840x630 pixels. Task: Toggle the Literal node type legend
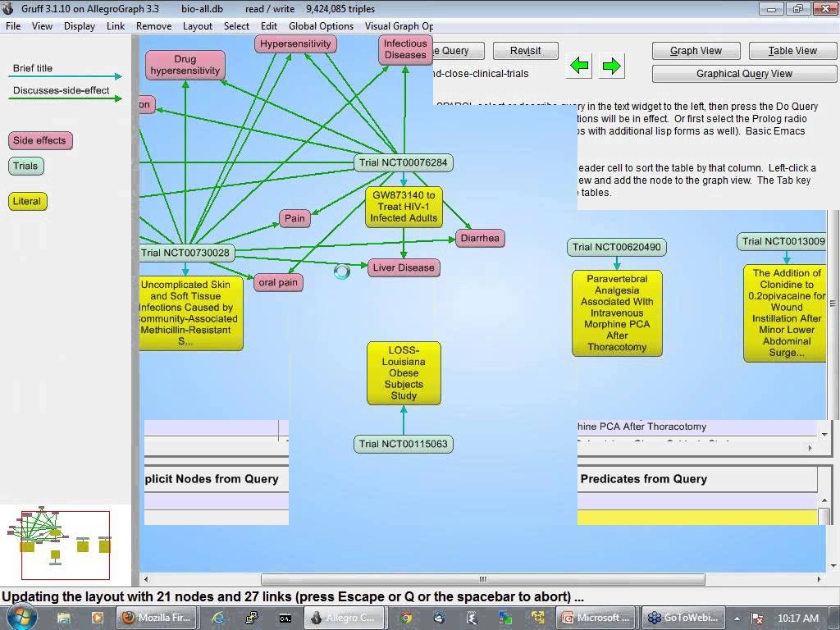coord(26,201)
